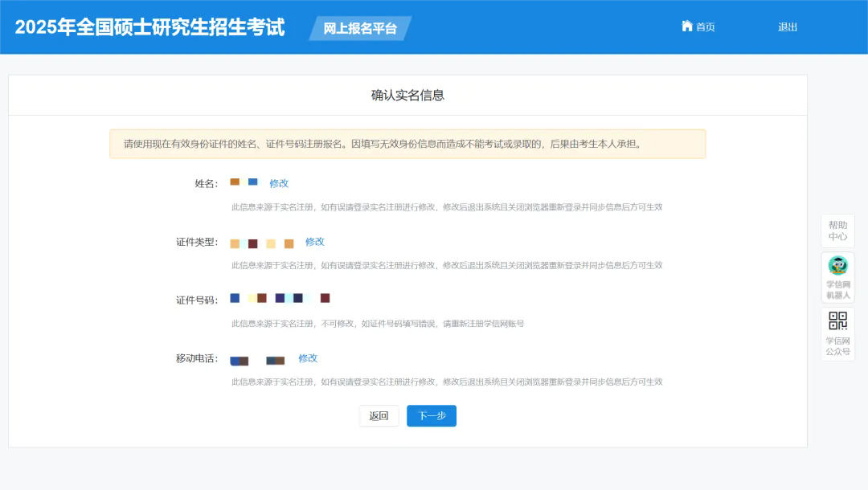
Task: Open the 帮助中心 side panel button
Action: click(837, 231)
